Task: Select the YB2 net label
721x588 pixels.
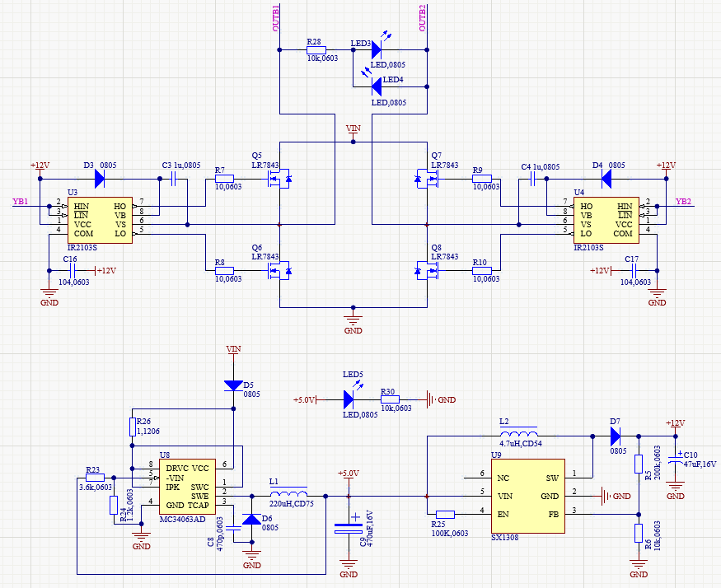Action: click(x=683, y=202)
